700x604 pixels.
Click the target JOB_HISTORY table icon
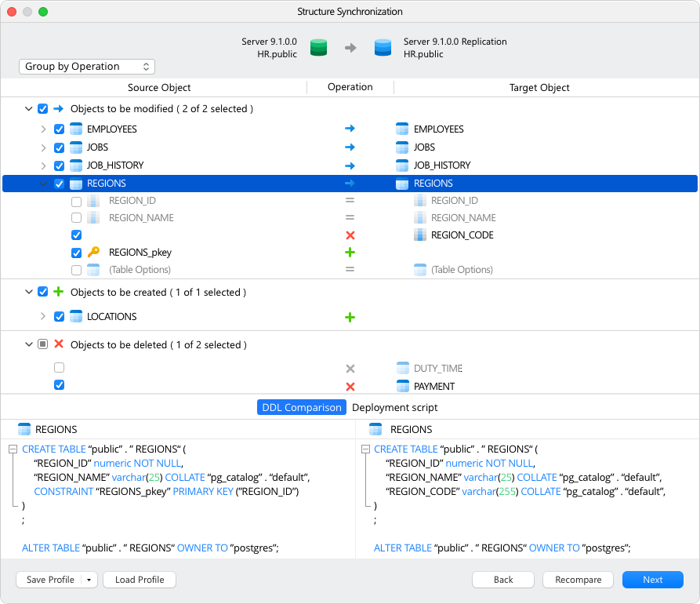click(402, 166)
